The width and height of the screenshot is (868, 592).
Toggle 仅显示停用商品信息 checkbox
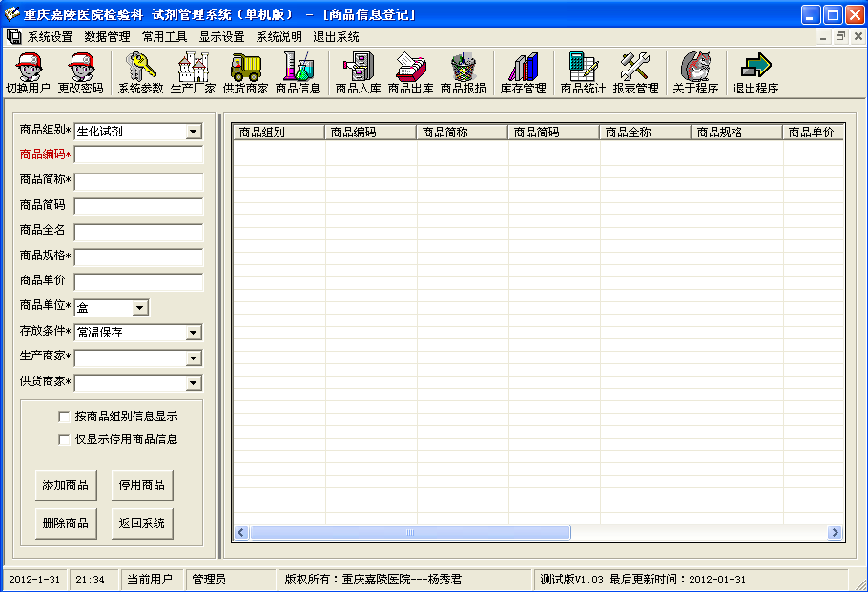[64, 439]
